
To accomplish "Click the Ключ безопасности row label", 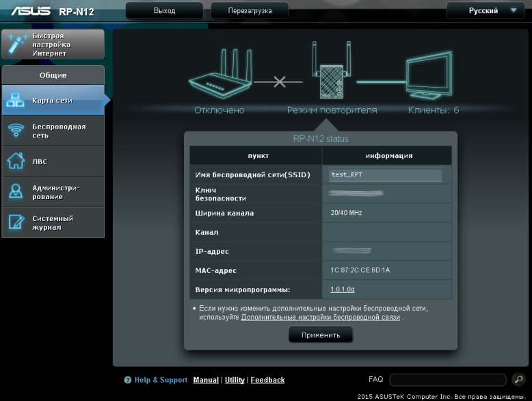I will [221, 194].
